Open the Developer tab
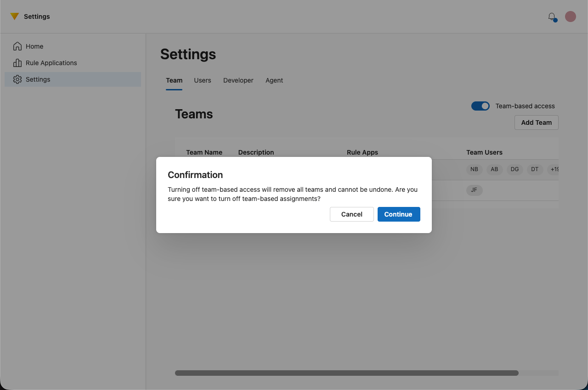The width and height of the screenshot is (588, 390). coord(238,80)
